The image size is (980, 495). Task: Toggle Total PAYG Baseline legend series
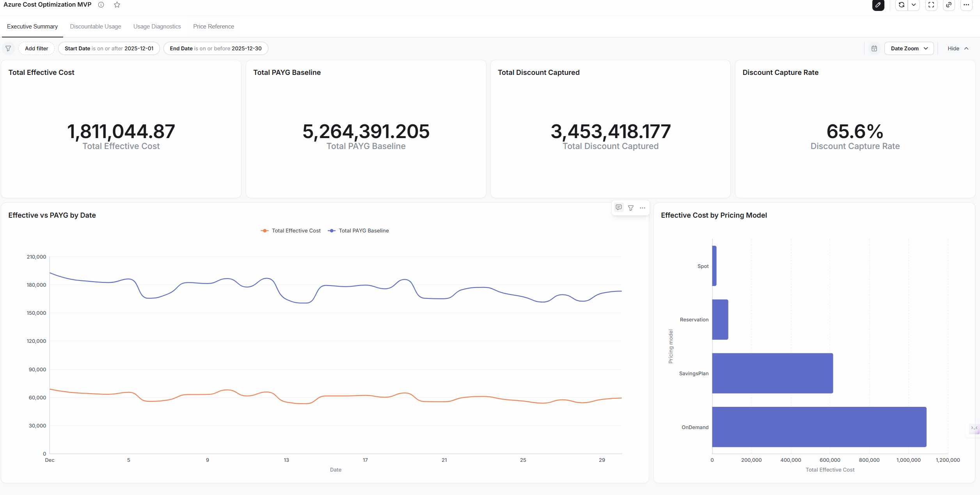pos(359,231)
